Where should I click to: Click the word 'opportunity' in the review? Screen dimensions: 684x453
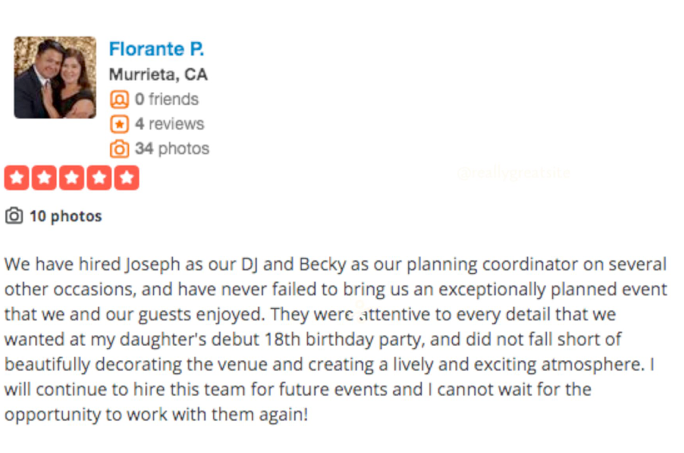tap(53, 415)
